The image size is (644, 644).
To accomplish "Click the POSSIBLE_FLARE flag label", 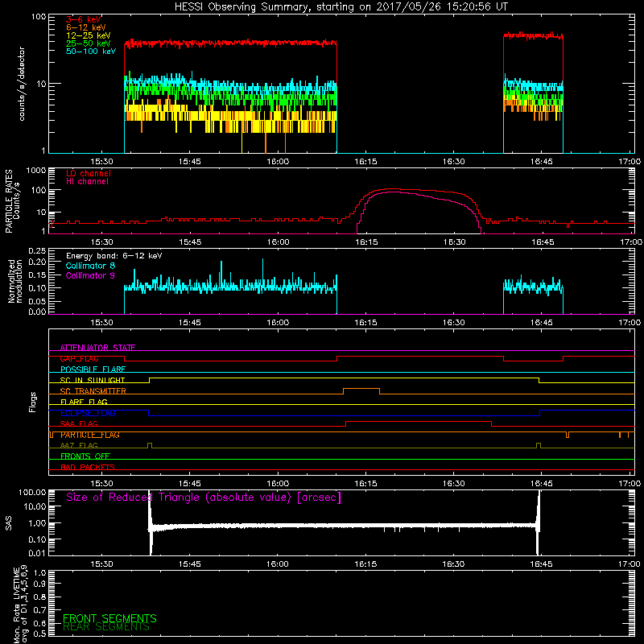I will 93,369.
